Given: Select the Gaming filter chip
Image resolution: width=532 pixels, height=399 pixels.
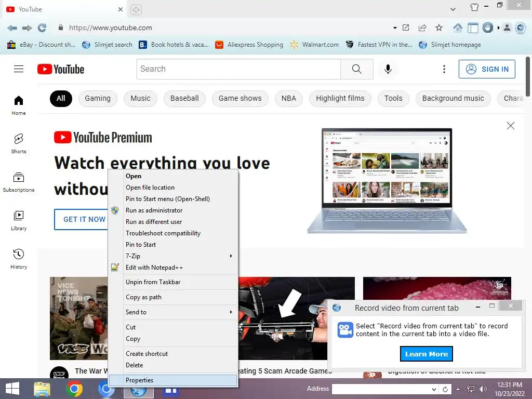Looking at the screenshot, I should click(x=98, y=98).
